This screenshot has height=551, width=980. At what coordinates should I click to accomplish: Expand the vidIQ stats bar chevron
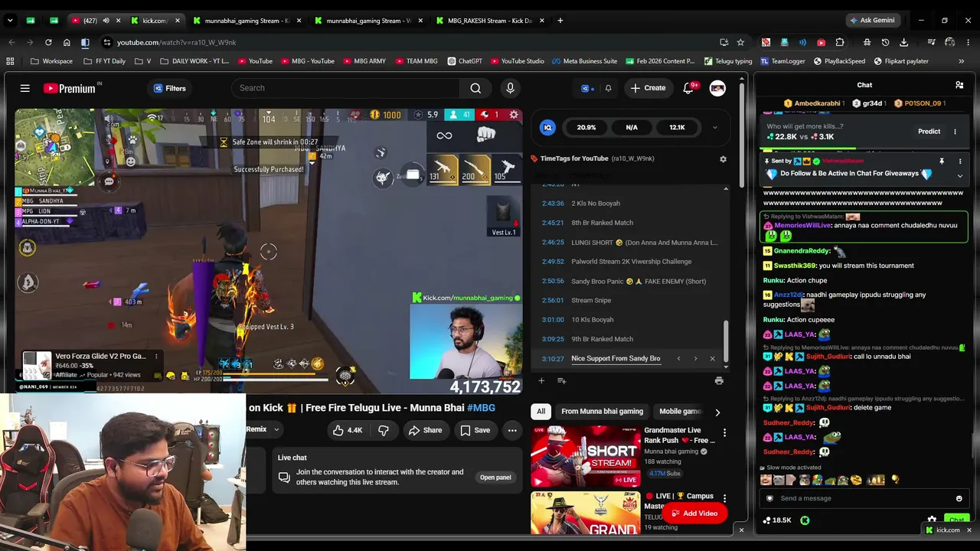(x=714, y=128)
